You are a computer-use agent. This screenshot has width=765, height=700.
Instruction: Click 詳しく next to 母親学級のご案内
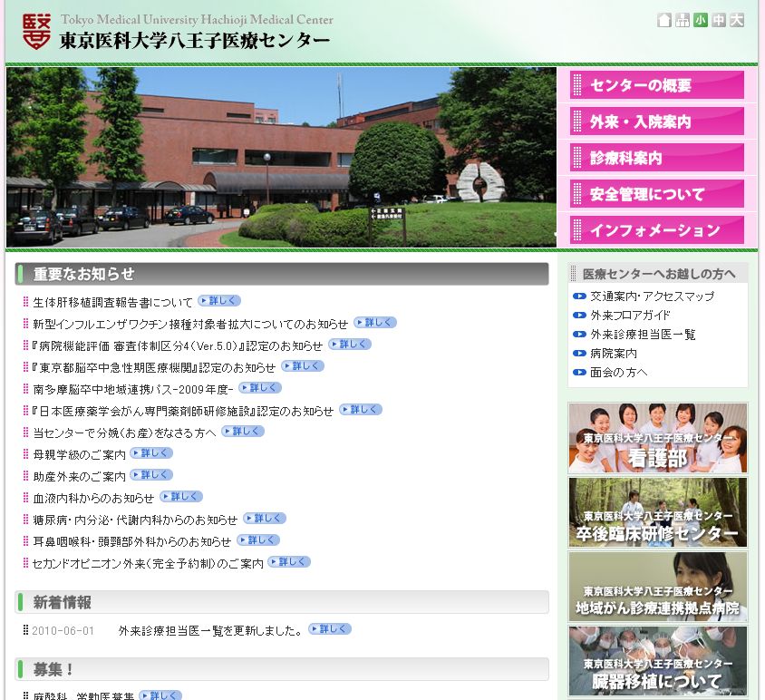click(151, 453)
